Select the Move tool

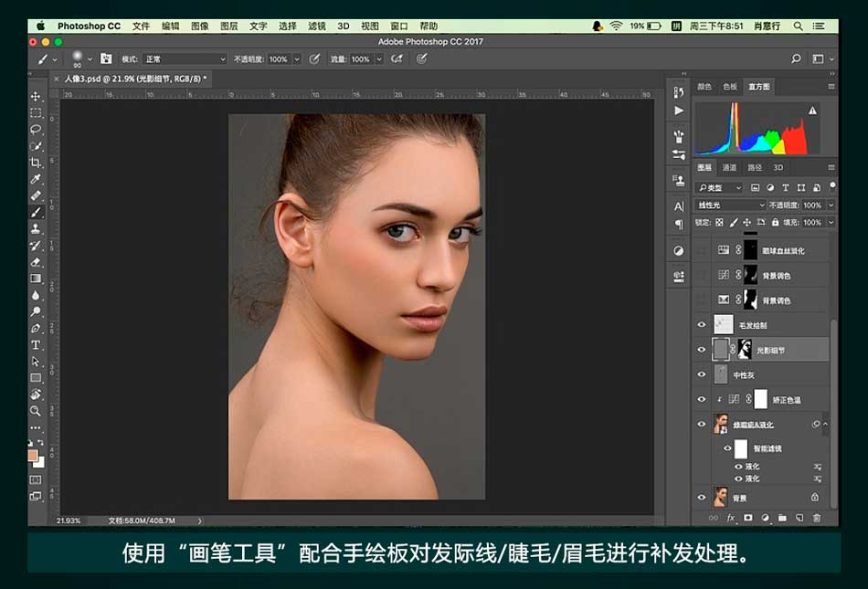pyautogui.click(x=36, y=97)
